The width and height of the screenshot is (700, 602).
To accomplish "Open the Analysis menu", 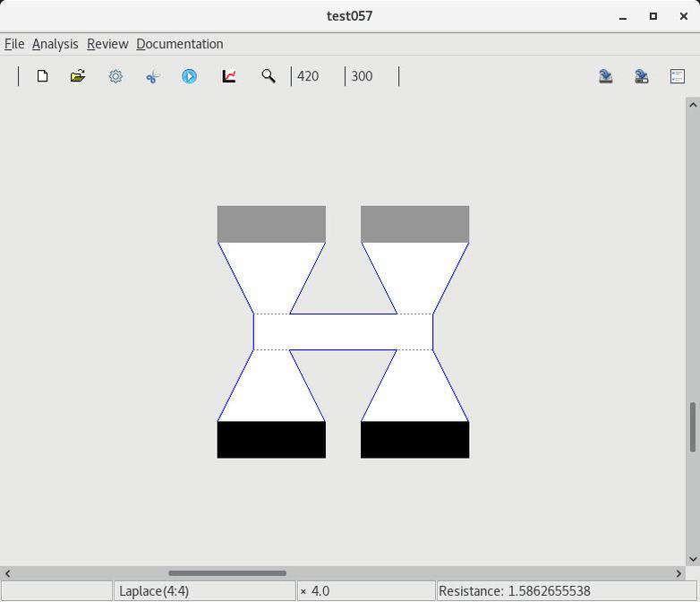I will tap(55, 44).
